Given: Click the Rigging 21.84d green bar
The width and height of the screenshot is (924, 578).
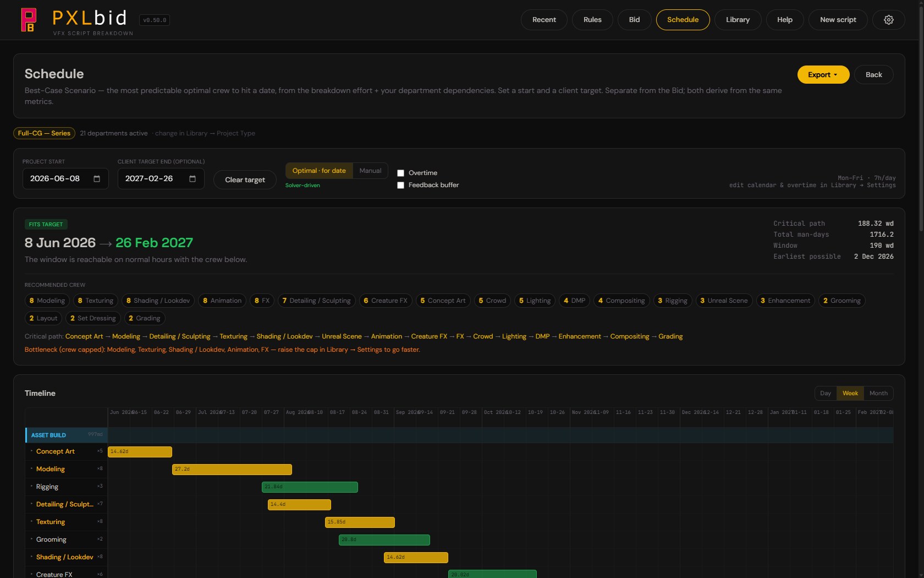Looking at the screenshot, I should pos(310,487).
